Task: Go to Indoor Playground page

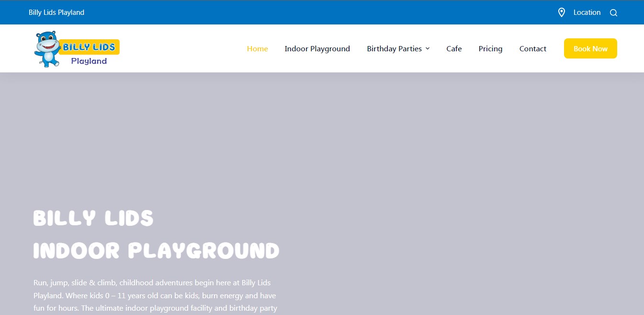Action: coord(317,48)
